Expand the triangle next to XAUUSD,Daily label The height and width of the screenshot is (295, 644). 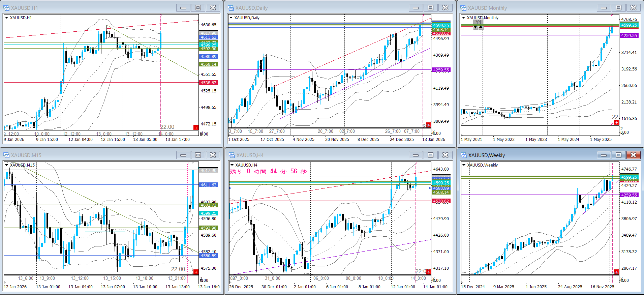pyautogui.click(x=231, y=18)
